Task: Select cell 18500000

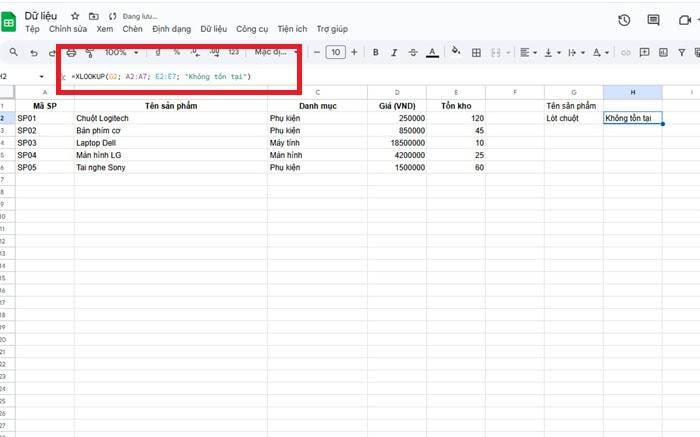Action: tap(397, 143)
